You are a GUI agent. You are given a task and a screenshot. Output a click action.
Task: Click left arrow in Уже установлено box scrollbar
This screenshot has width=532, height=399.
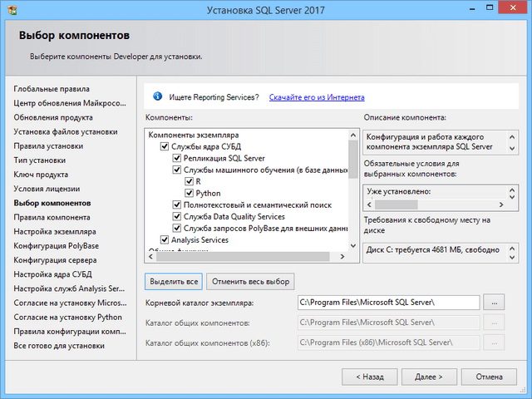(369, 204)
